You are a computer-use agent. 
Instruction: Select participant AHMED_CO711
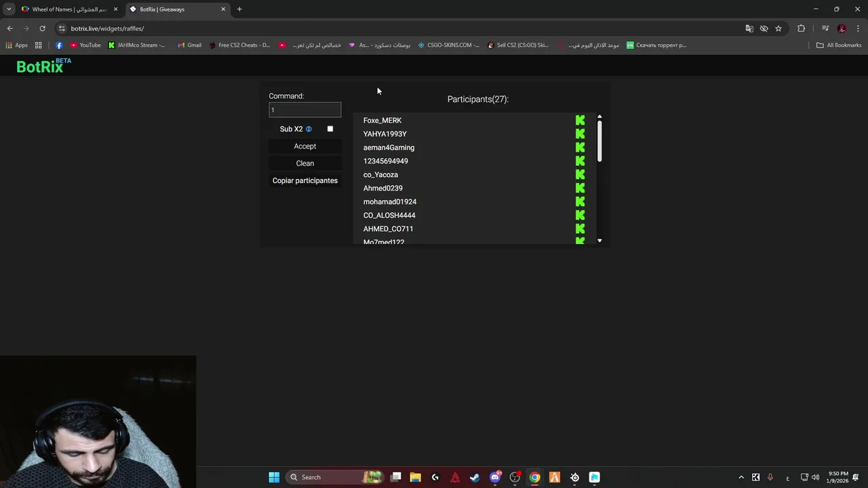point(388,229)
